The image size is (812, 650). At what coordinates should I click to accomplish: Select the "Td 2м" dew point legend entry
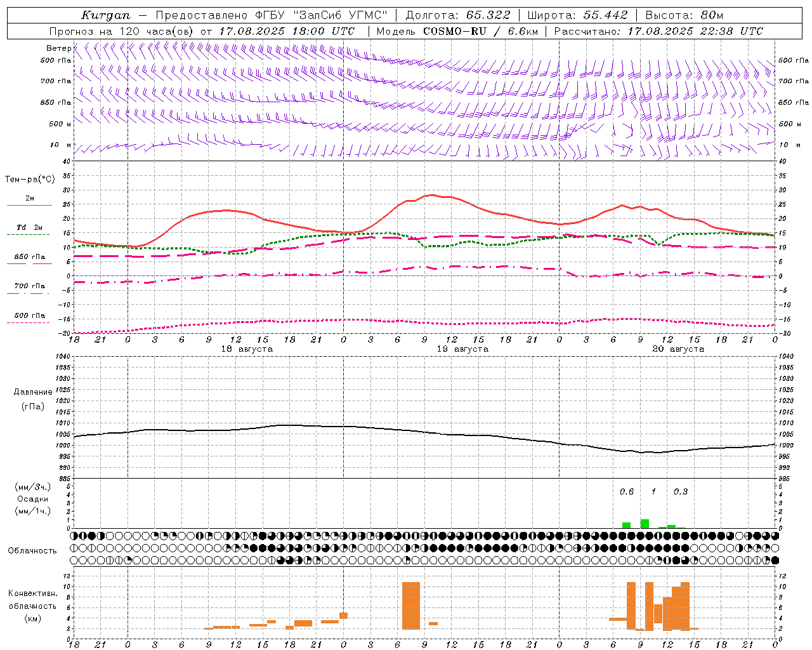coord(29,227)
